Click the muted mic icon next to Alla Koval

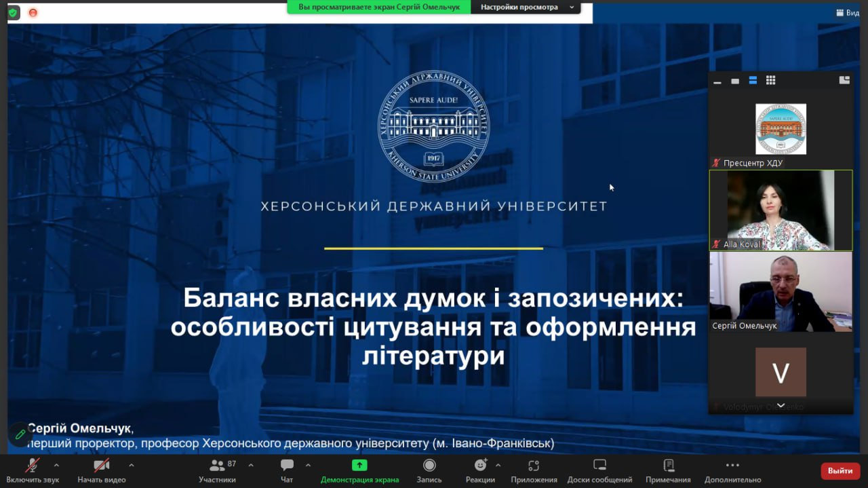(716, 244)
